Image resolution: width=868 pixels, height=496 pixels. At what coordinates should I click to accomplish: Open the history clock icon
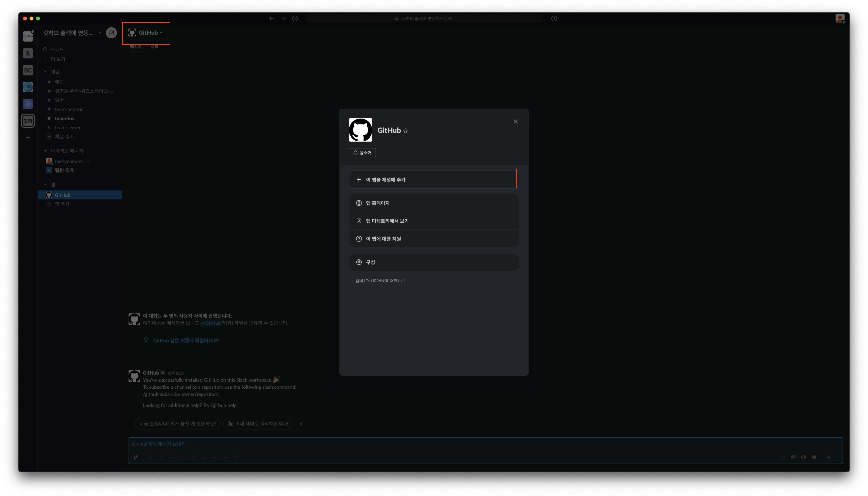pos(295,18)
